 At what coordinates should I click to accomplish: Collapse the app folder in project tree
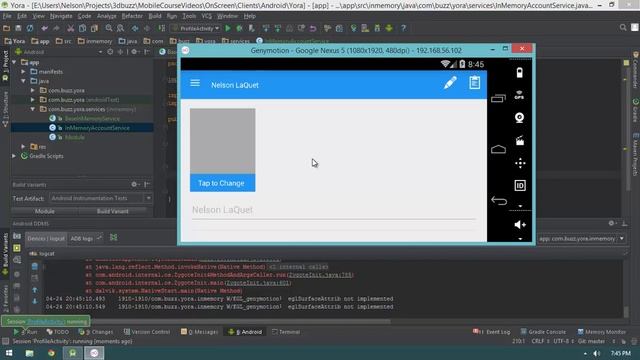[15, 62]
